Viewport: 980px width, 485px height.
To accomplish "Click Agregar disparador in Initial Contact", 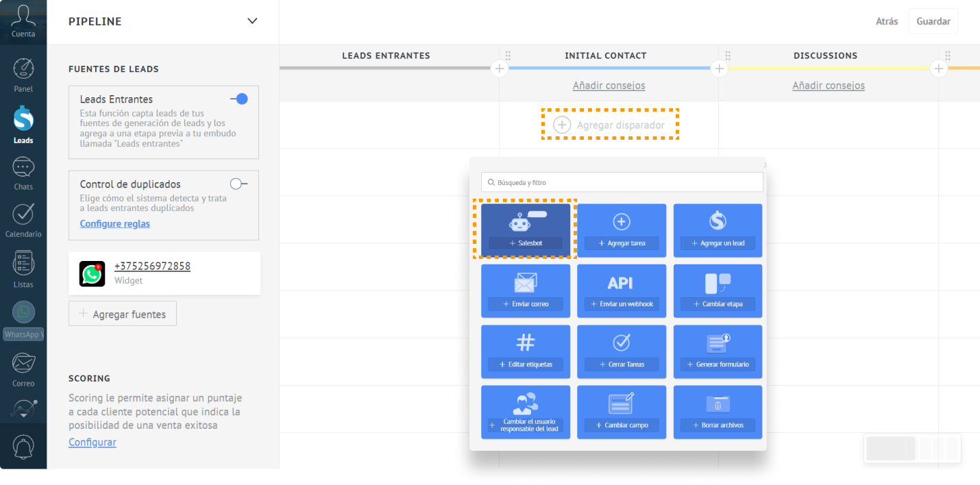I will 610,125.
